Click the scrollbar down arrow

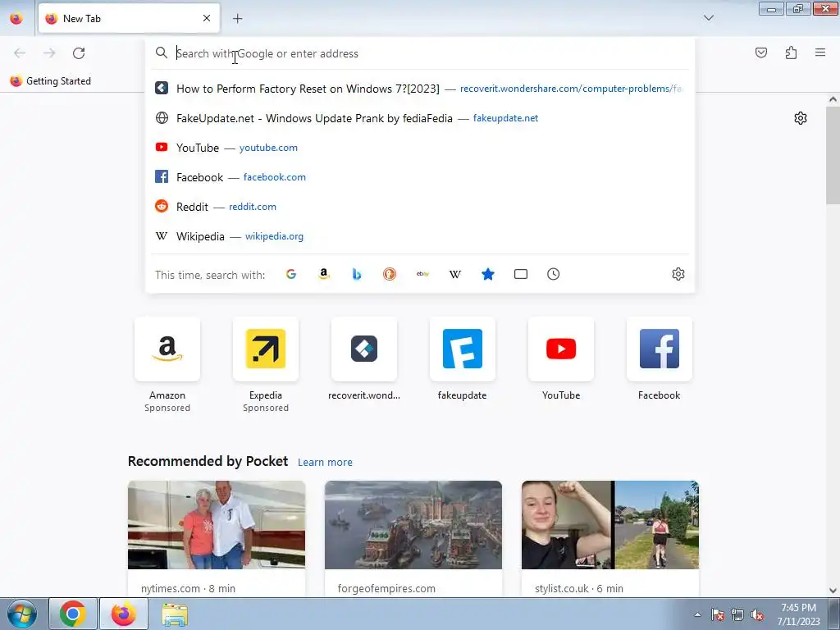click(x=833, y=591)
